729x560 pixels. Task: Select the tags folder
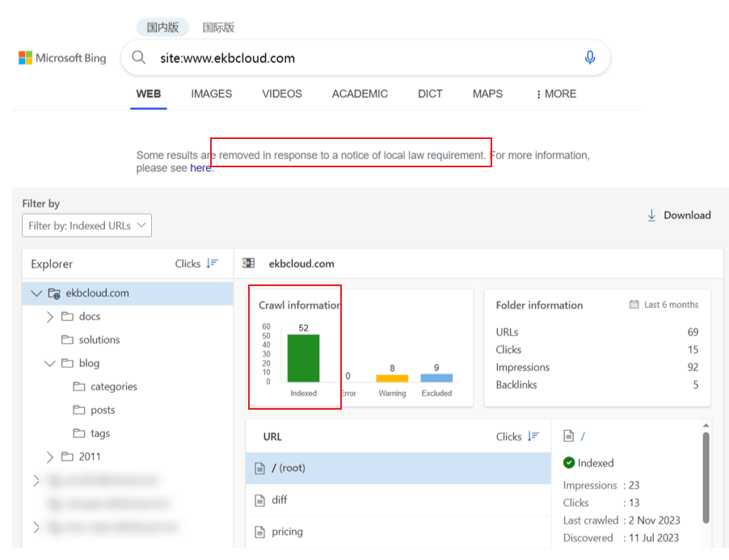[x=100, y=433]
